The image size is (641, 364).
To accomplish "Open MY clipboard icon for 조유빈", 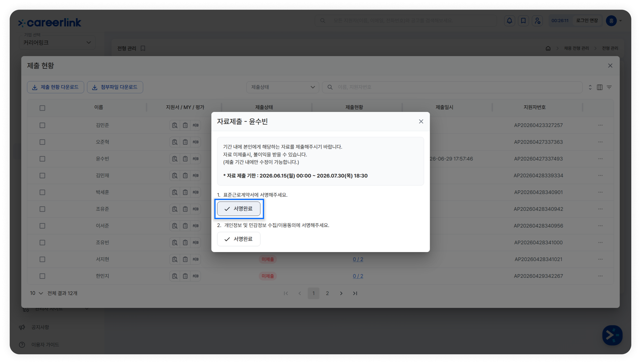I will point(185,243).
